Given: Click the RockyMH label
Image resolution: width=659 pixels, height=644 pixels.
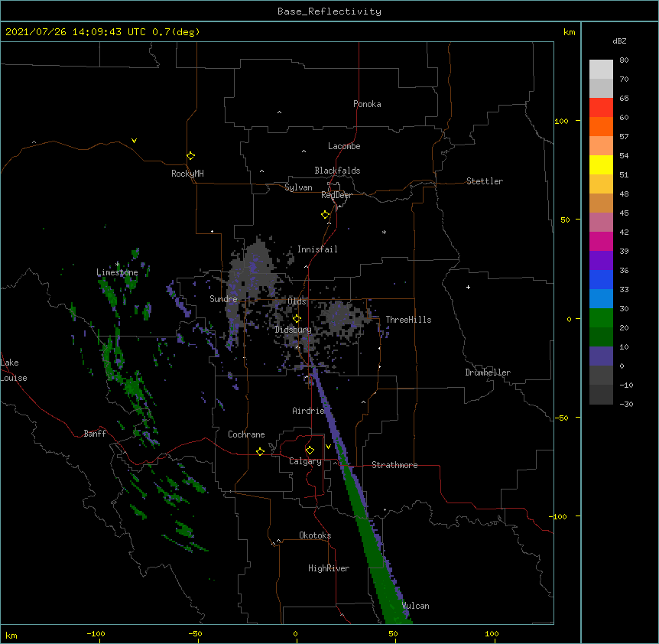Looking at the screenshot, I should coord(187,174).
